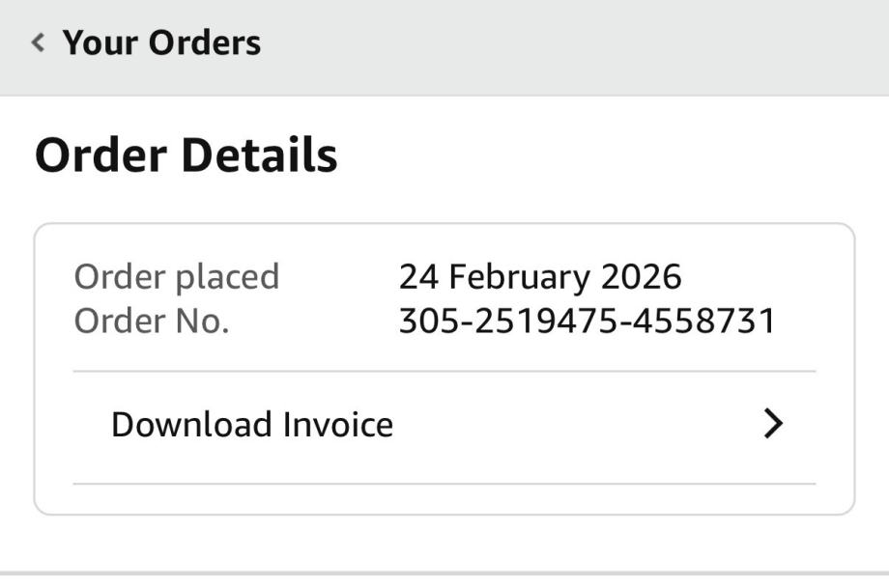
Task: Click the word Details in the page heading
Action: coord(260,155)
